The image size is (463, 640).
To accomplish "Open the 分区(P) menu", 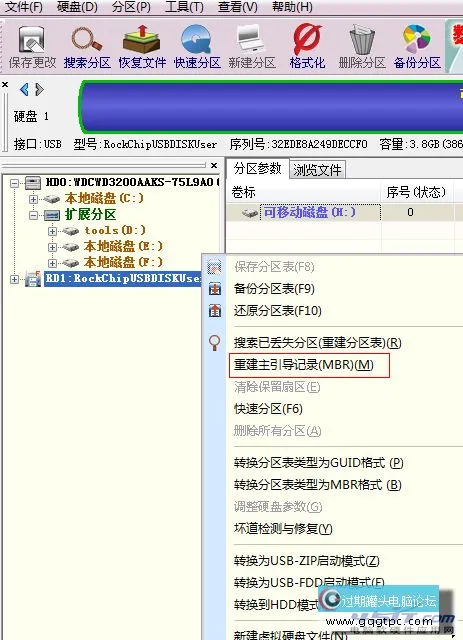I will [x=131, y=7].
